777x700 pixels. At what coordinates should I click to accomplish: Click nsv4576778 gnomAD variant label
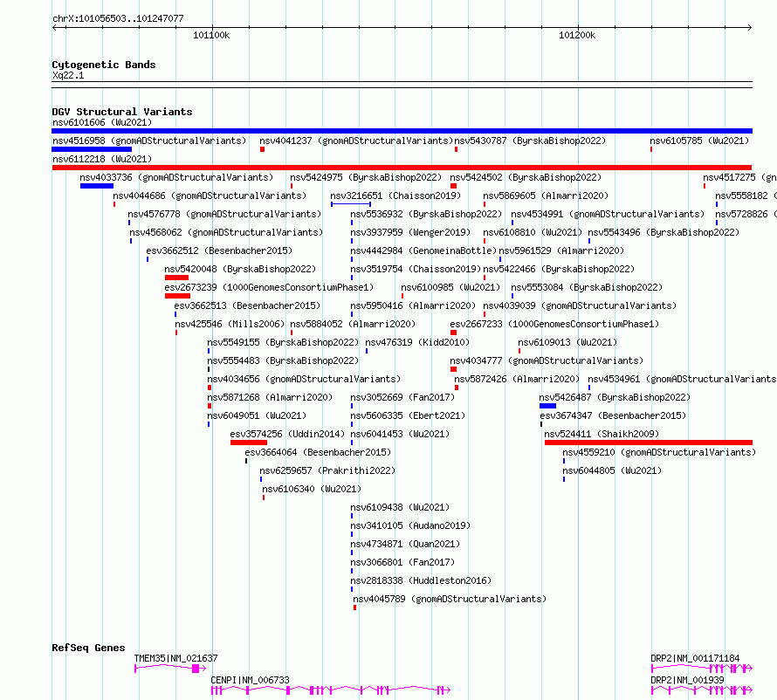224,214
